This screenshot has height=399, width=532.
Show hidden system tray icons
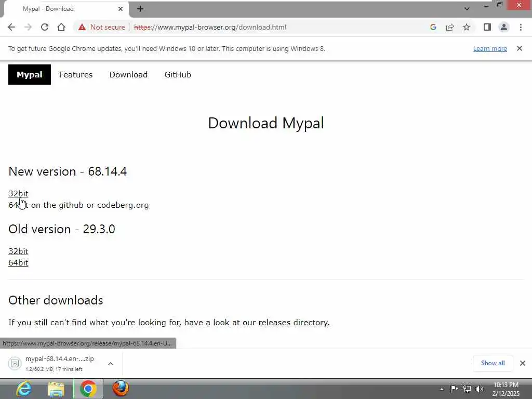(x=442, y=389)
